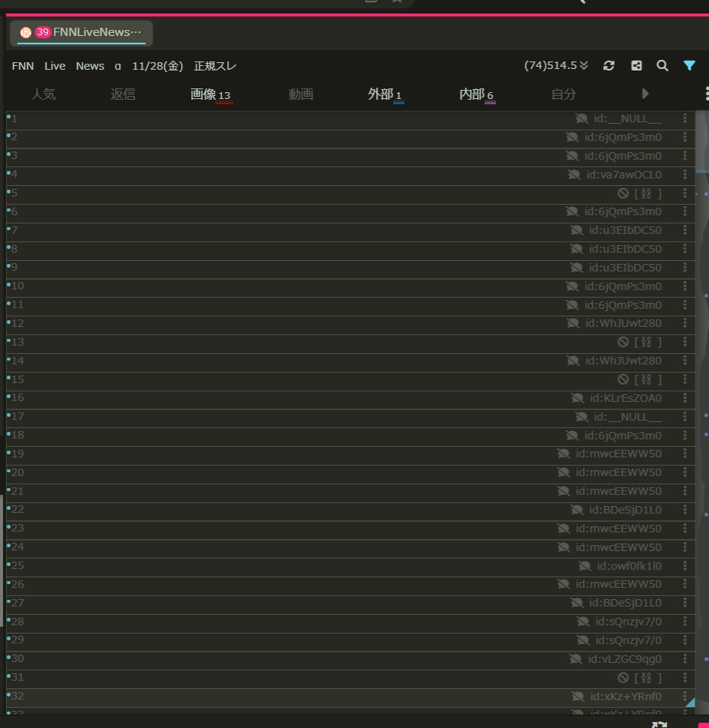Viewport: 709px width, 728px height.
Task: Click id:KLrEsZOA0 on post 16
Action: coord(626,398)
